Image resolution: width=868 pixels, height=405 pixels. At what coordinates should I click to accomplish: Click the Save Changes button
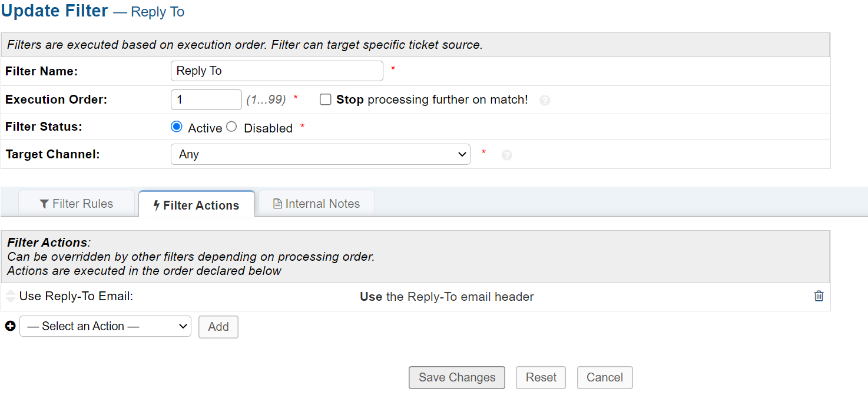(x=457, y=377)
